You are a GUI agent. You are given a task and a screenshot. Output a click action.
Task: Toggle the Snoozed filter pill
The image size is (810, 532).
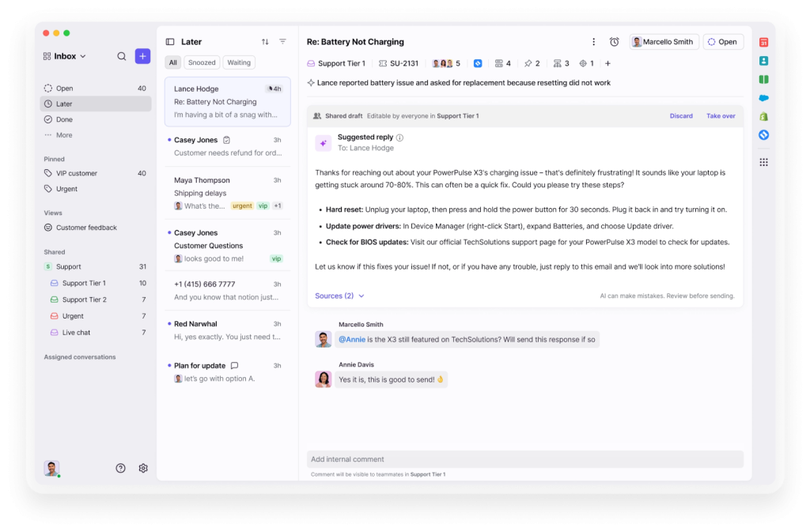(x=202, y=62)
